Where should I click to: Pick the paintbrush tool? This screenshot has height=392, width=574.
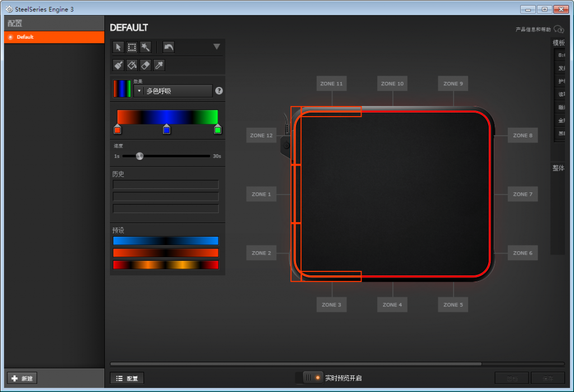click(118, 65)
